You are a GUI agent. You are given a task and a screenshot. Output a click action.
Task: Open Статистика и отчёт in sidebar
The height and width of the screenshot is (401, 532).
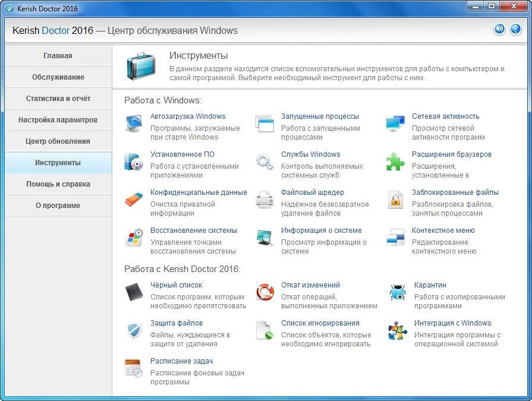pos(58,98)
